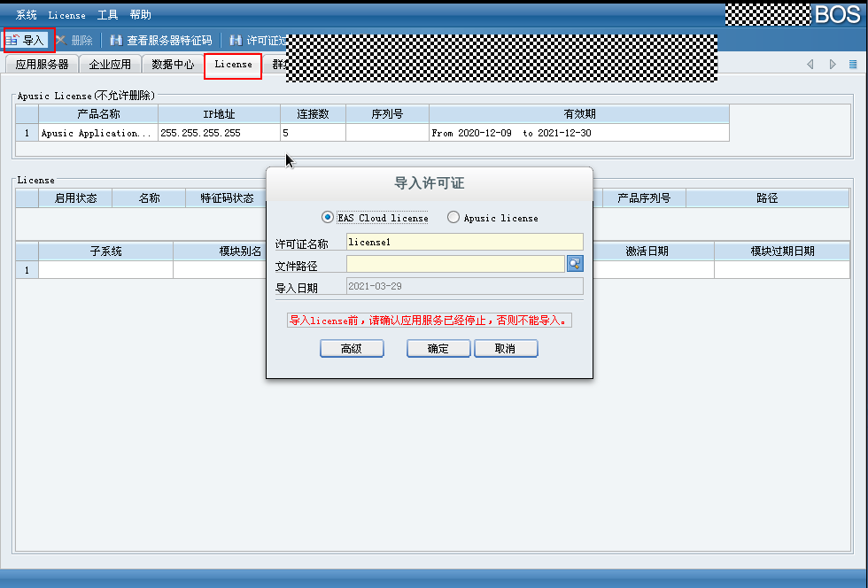Click the 启用状态 column header

tap(75, 198)
